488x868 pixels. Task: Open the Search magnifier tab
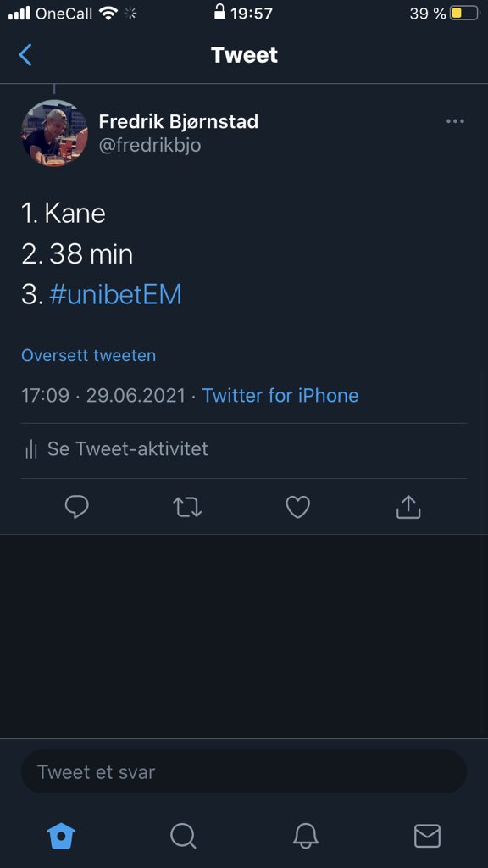[x=183, y=836]
